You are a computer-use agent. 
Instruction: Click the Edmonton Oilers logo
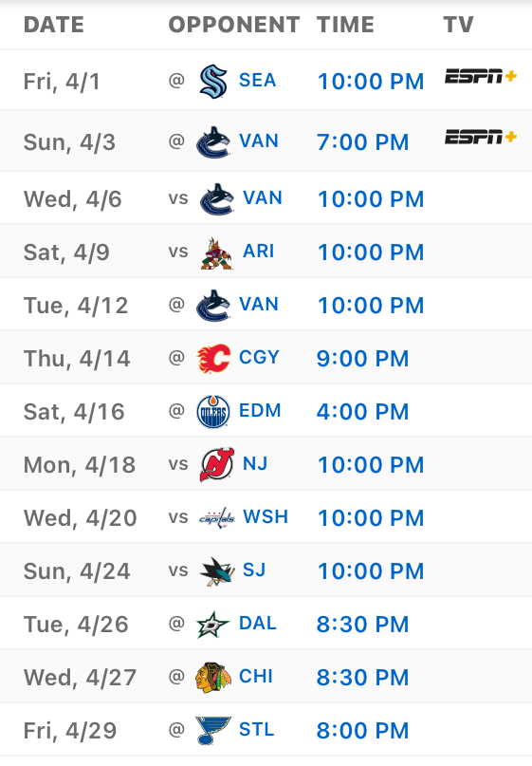(x=213, y=412)
